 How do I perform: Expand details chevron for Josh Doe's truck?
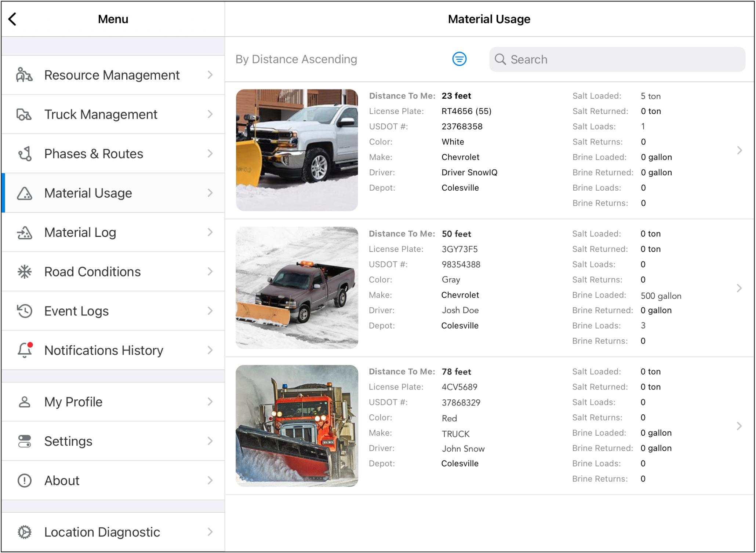pyautogui.click(x=739, y=288)
